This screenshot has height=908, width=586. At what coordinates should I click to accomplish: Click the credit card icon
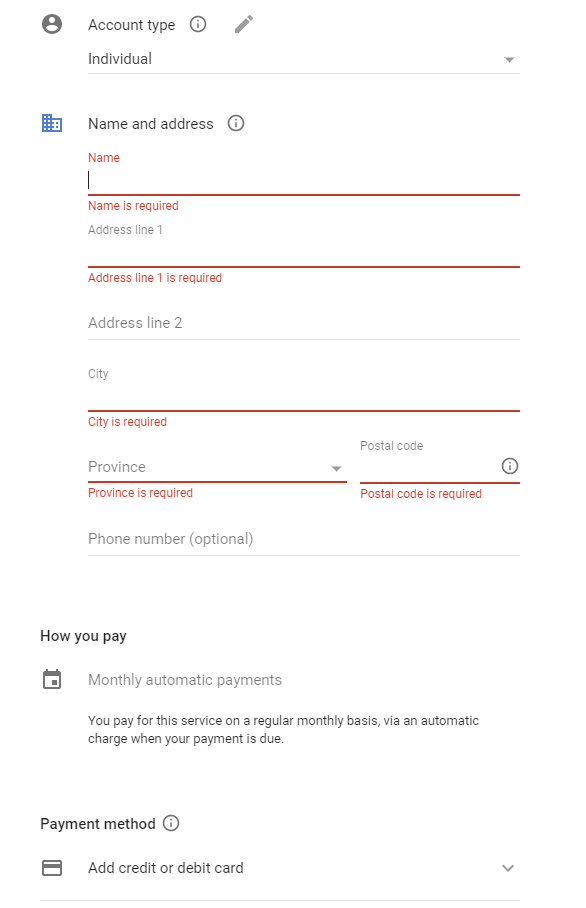[x=52, y=867]
